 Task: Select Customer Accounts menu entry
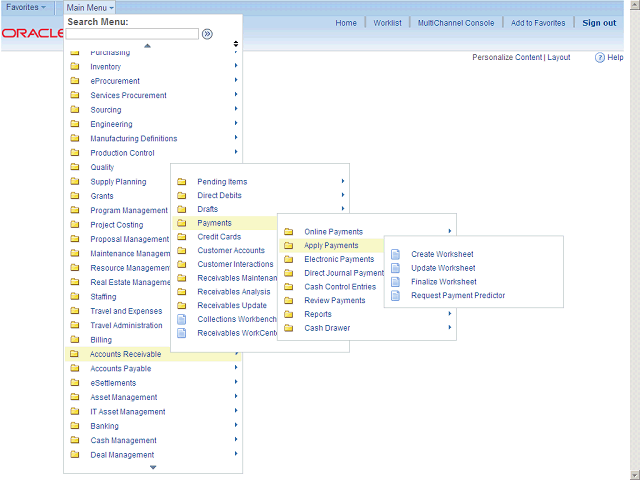point(231,250)
